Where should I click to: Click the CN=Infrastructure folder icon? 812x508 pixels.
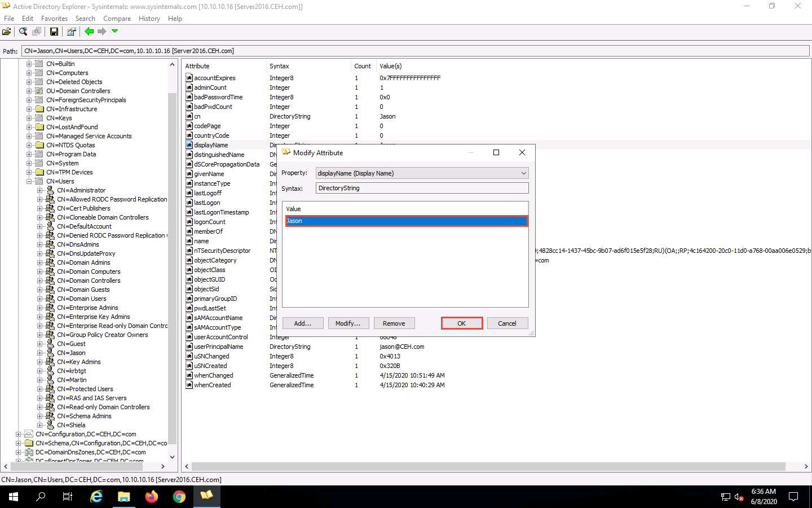click(39, 109)
